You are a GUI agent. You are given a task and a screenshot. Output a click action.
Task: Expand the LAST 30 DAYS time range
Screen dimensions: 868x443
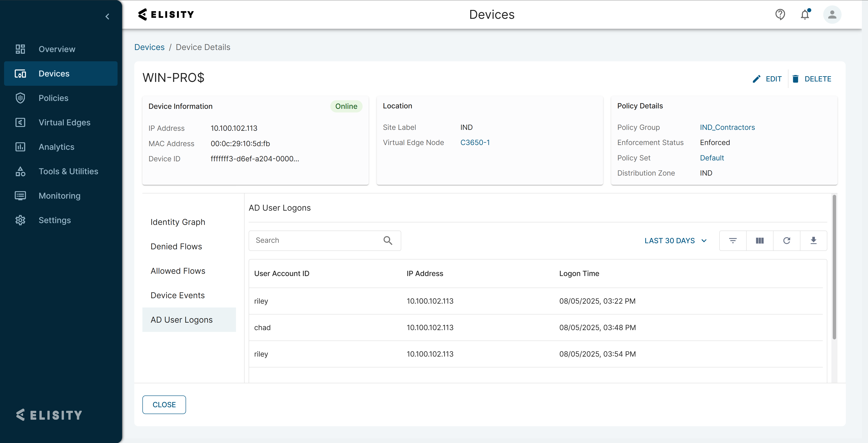(x=676, y=241)
